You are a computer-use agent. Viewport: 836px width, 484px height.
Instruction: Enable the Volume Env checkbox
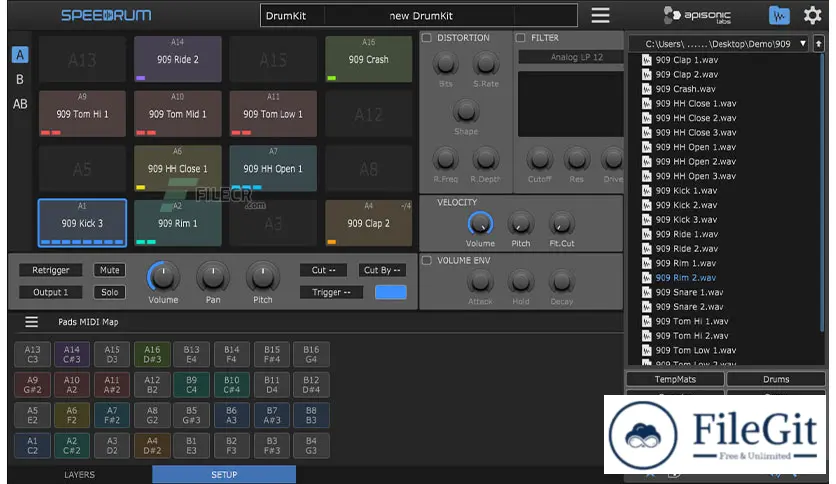(x=427, y=261)
